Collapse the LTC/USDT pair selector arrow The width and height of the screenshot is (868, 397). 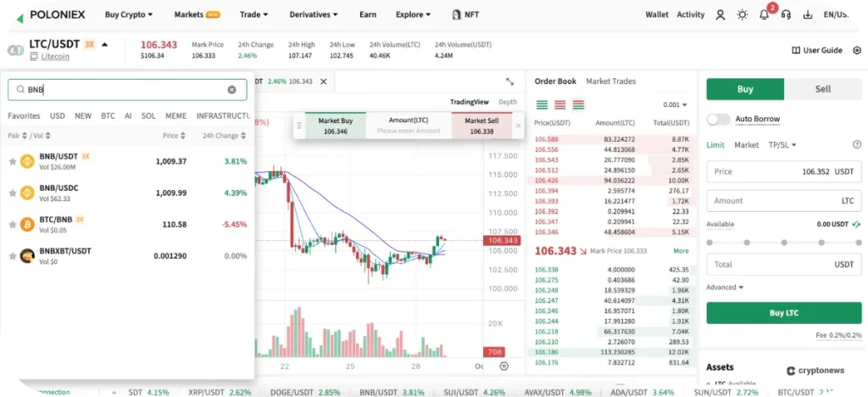[104, 44]
